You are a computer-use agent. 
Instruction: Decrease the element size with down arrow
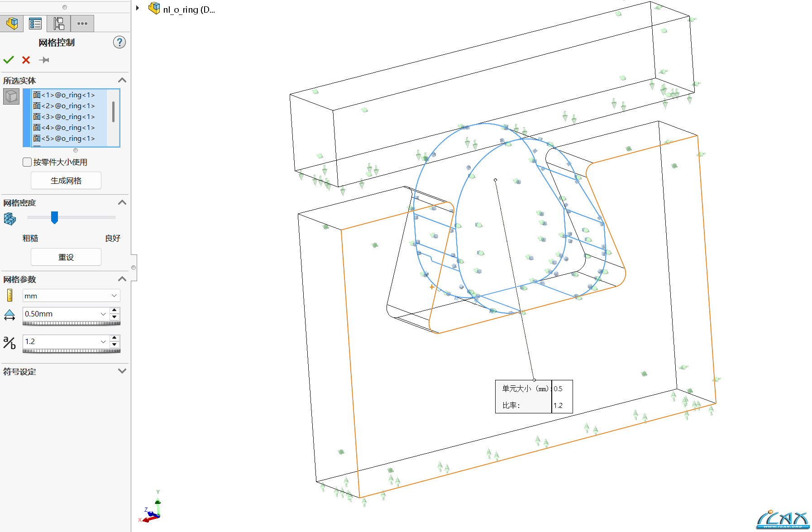coord(115,317)
